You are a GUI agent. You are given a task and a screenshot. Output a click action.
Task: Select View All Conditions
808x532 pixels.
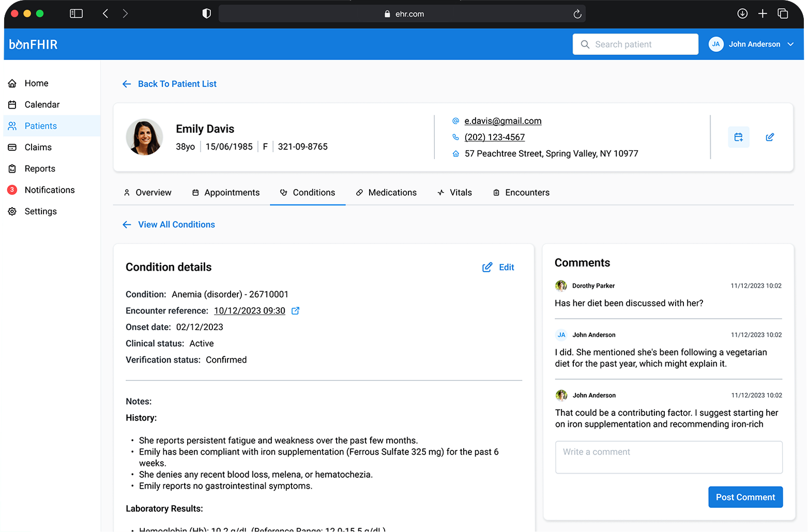(x=176, y=224)
